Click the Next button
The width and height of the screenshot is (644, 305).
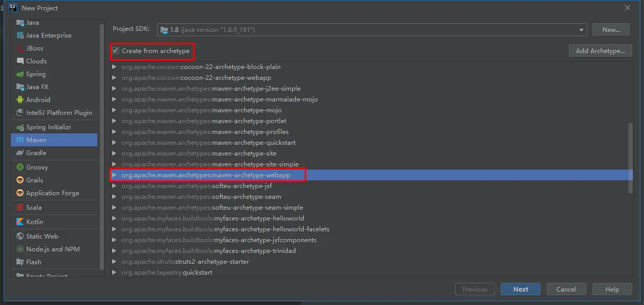pos(520,290)
